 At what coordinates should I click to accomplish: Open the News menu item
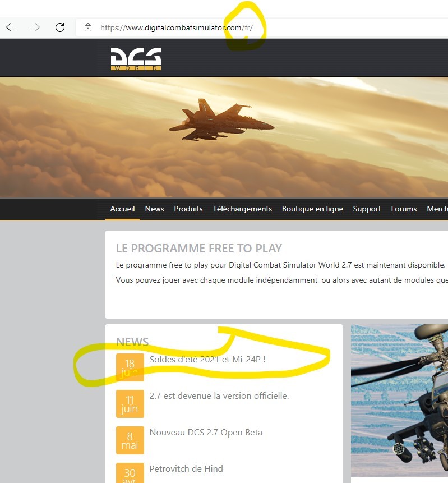tap(155, 209)
